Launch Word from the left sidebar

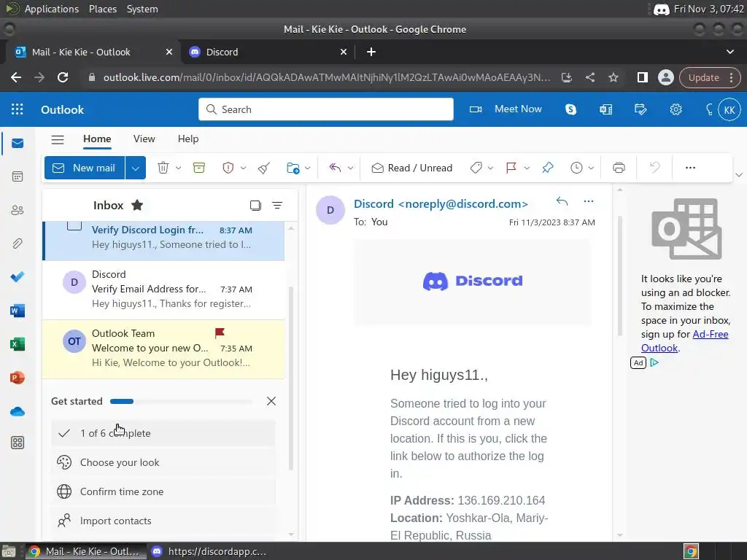(18, 311)
